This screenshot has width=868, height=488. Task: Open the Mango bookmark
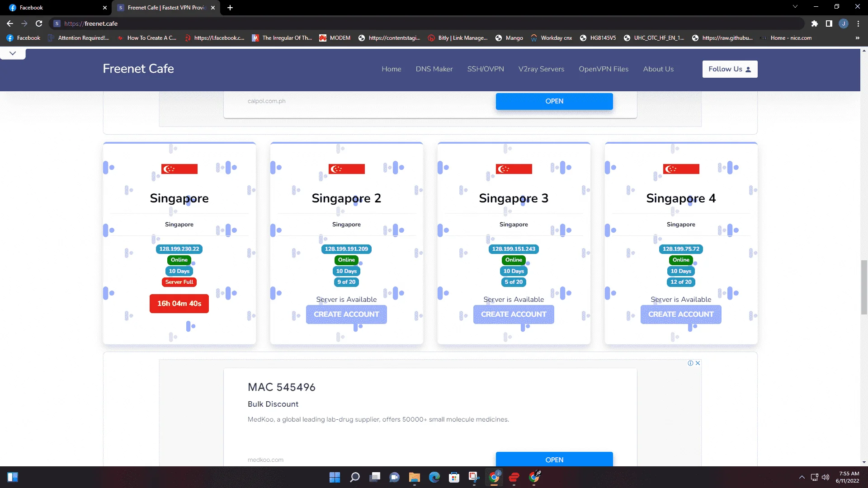(x=509, y=38)
